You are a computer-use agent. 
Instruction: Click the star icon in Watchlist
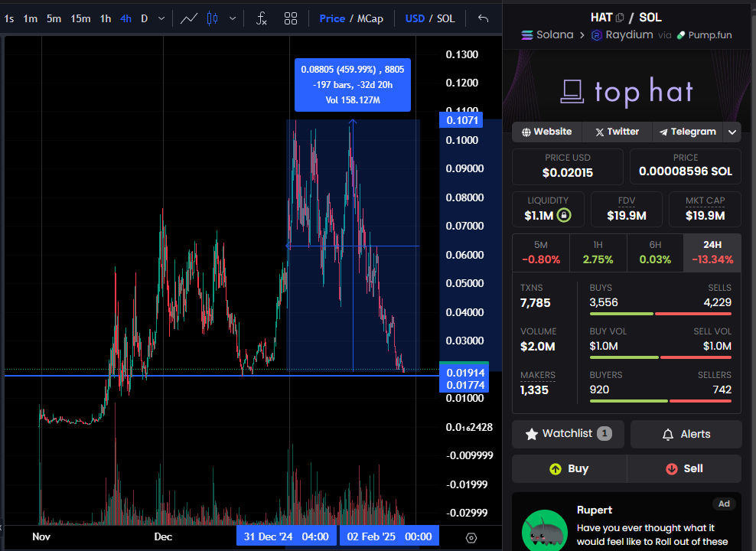[531, 435]
